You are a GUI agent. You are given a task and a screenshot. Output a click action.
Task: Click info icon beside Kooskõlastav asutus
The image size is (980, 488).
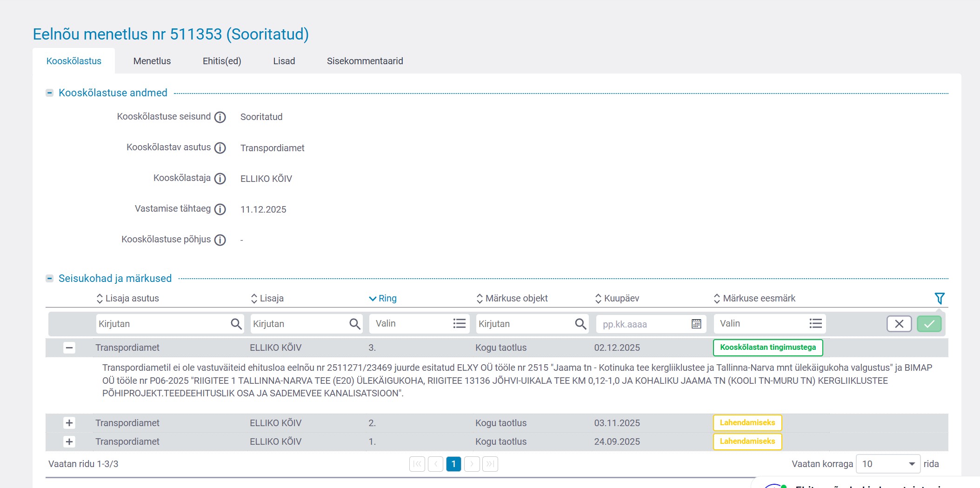[220, 148]
